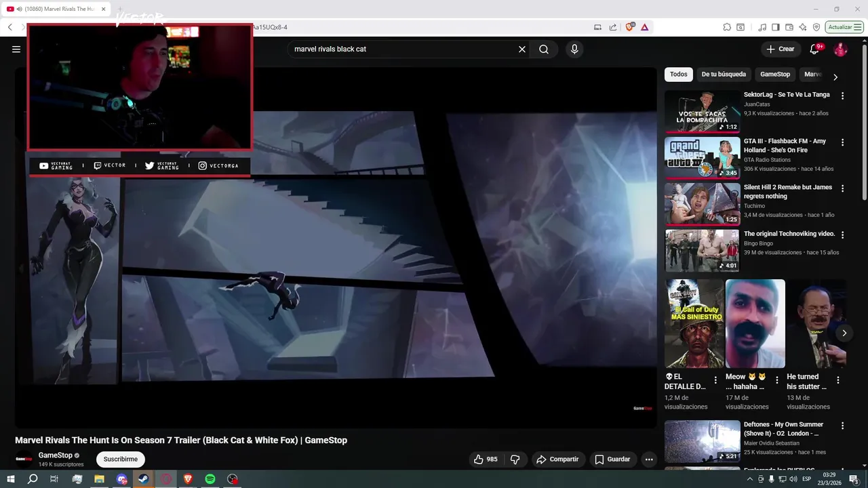Open GTA III Flashback FM thumbnail
The height and width of the screenshot is (488, 868).
coord(703,157)
